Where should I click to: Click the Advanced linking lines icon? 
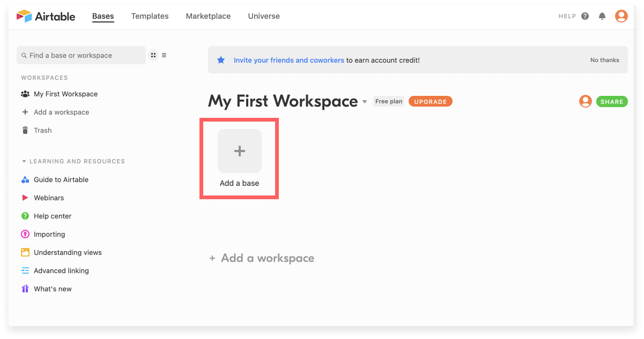coord(25,270)
